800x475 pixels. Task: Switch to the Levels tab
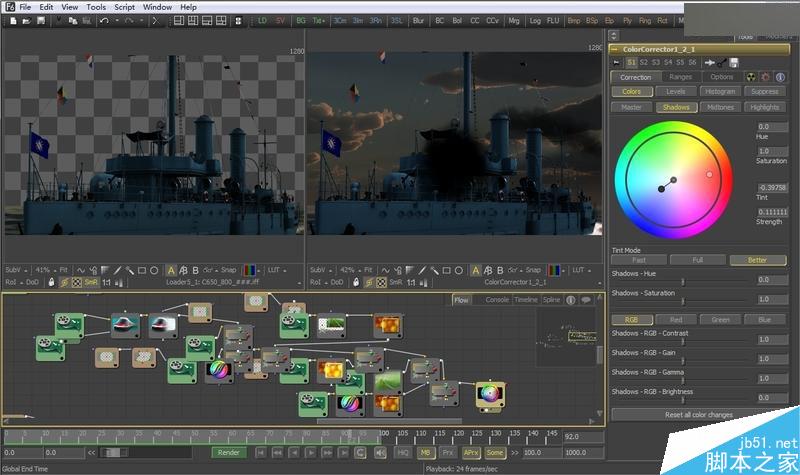[x=678, y=92]
